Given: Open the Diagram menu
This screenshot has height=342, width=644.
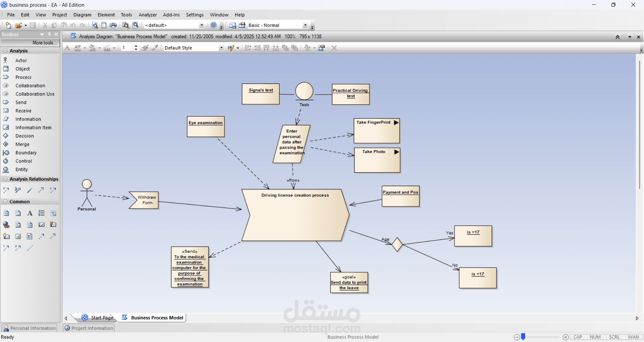Looking at the screenshot, I should click(x=82, y=15).
